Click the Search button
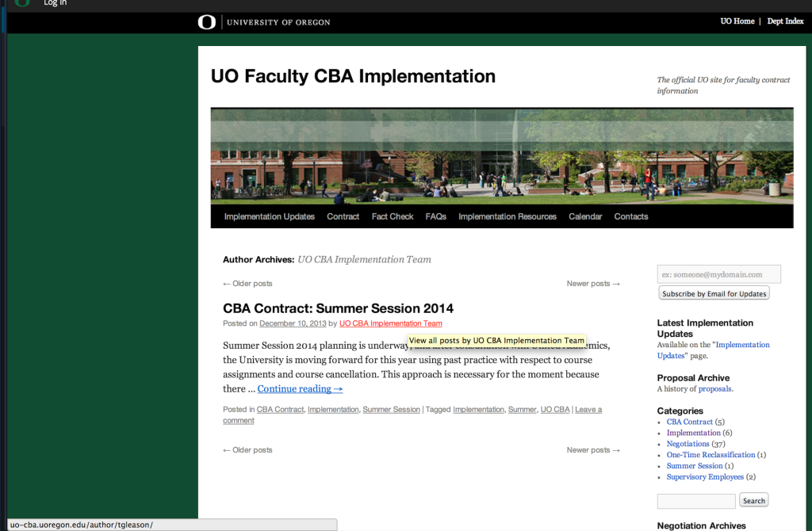This screenshot has height=531, width=812. (753, 500)
